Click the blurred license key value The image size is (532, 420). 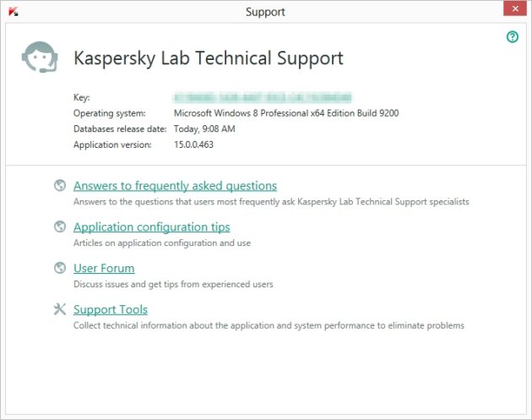[x=262, y=97]
